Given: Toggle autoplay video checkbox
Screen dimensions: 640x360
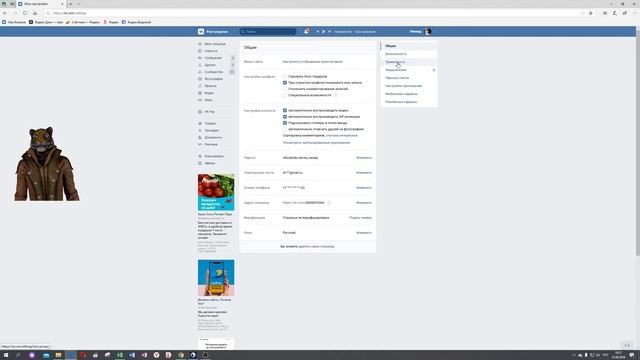Looking at the screenshot, I should tap(285, 110).
